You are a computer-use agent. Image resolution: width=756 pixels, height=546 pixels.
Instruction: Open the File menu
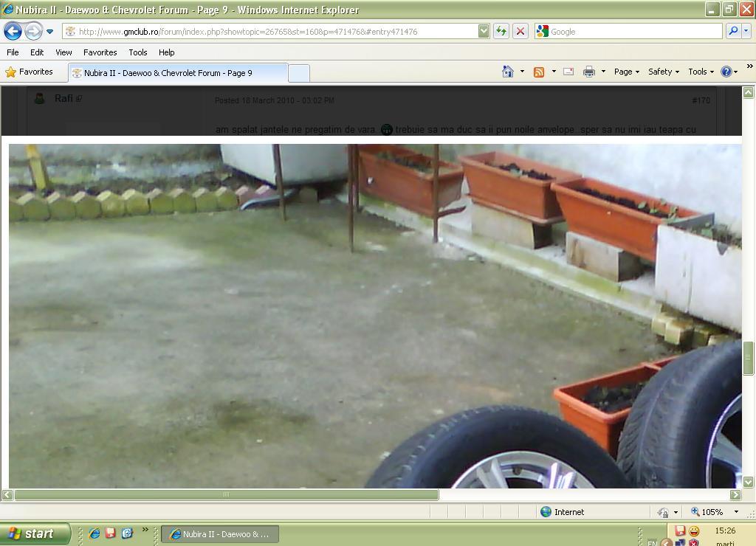pos(13,52)
